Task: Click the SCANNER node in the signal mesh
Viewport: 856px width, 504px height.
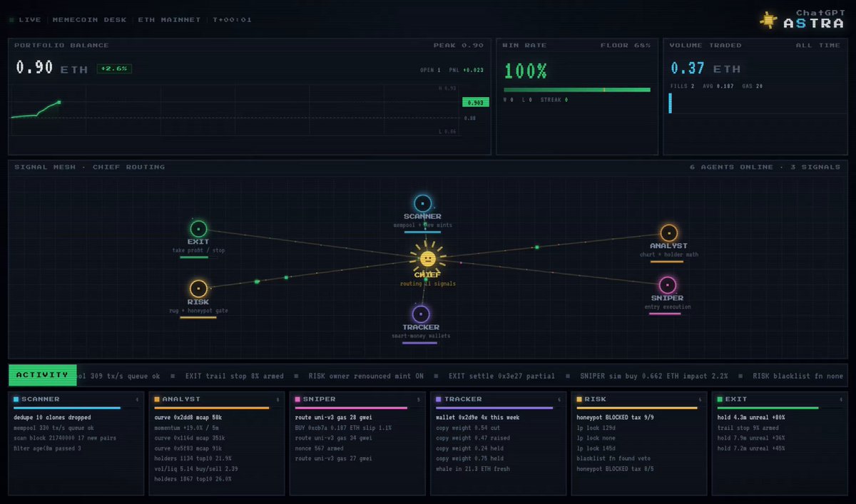Action: [x=423, y=203]
